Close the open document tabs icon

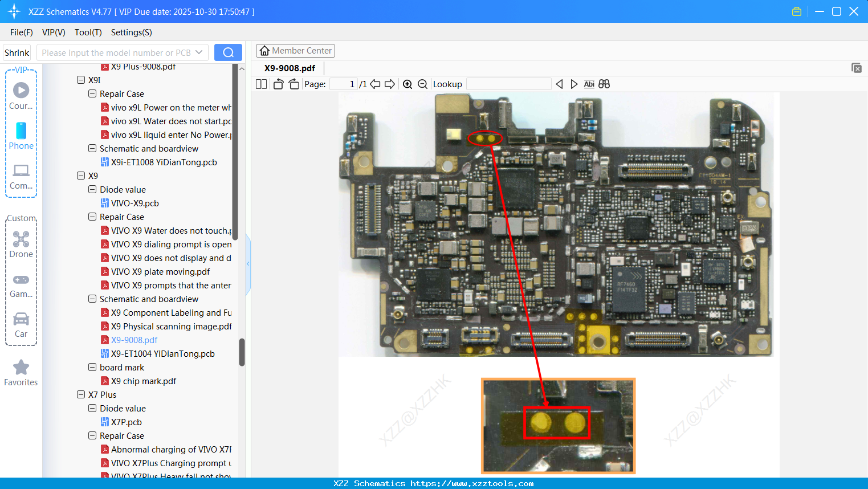[857, 68]
